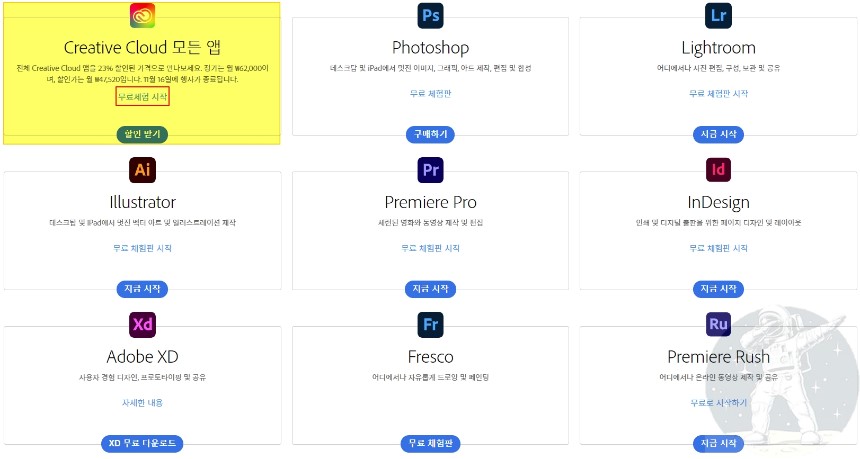The image size is (860, 459).
Task: Click the Creative Cloud 23% discount description text
Action: 142,74
